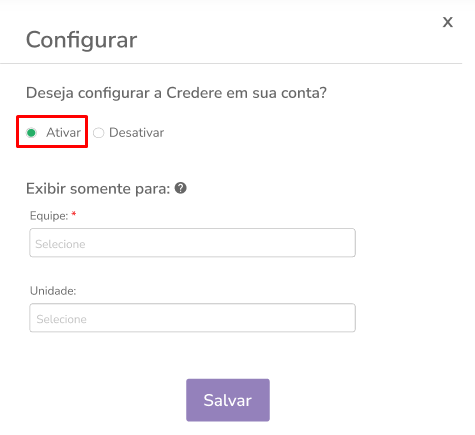Click the Unidade field label

click(53, 291)
